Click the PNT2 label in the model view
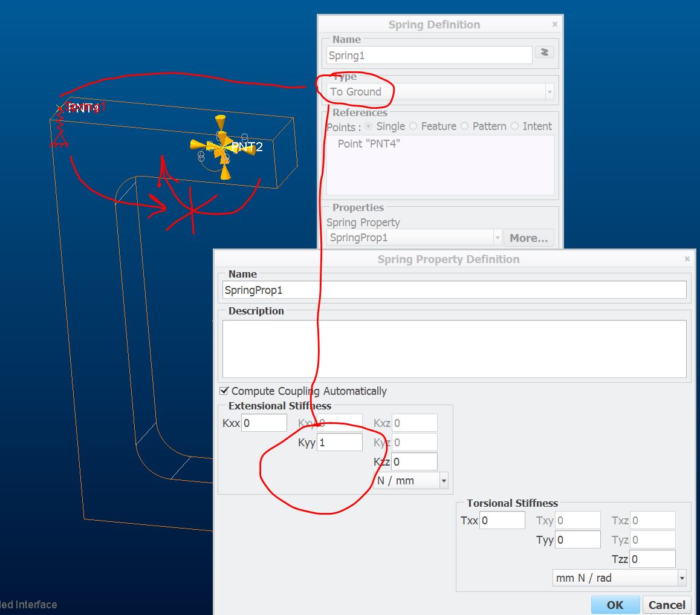 (247, 146)
